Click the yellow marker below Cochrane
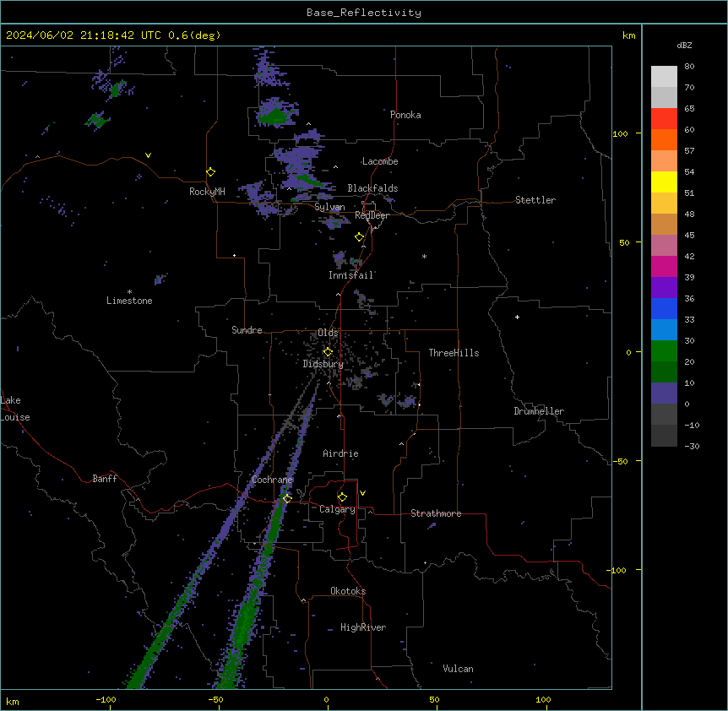Screen dimensions: 728x711 pyautogui.click(x=287, y=499)
